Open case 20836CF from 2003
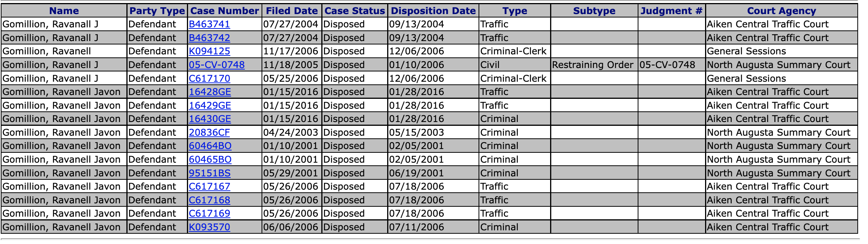Viewport: 868px width, 244px height. (x=209, y=133)
